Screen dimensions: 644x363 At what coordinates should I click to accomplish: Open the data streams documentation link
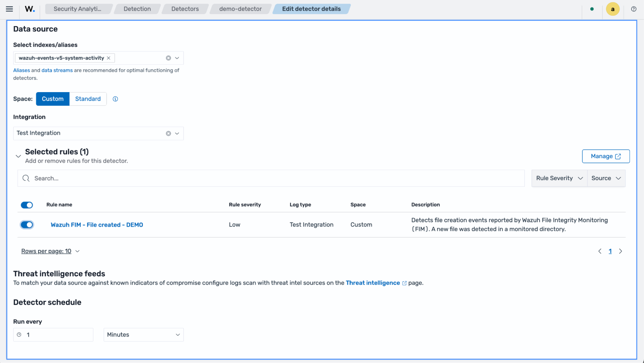tap(57, 70)
